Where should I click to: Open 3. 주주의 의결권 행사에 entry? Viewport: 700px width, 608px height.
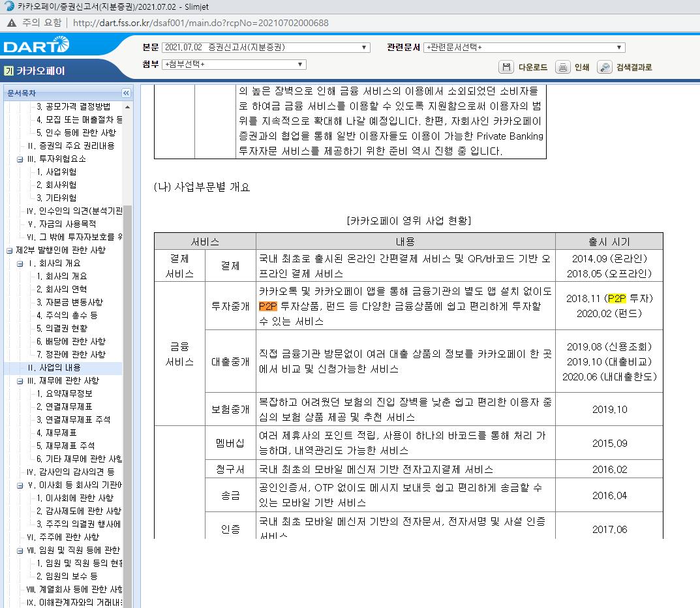point(79,524)
